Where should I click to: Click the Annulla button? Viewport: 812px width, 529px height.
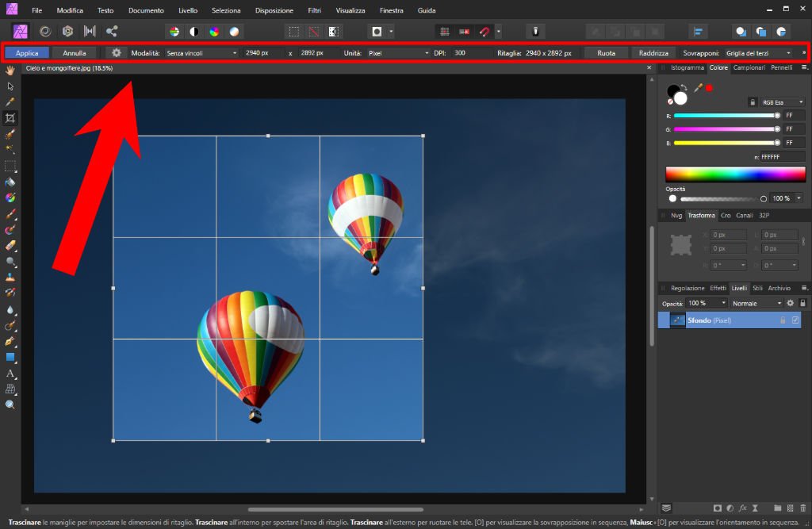(x=74, y=53)
